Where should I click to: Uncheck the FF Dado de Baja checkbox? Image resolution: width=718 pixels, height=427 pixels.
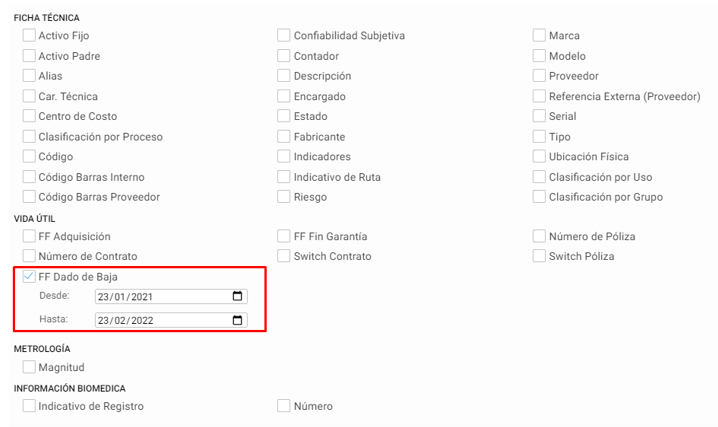click(29, 276)
